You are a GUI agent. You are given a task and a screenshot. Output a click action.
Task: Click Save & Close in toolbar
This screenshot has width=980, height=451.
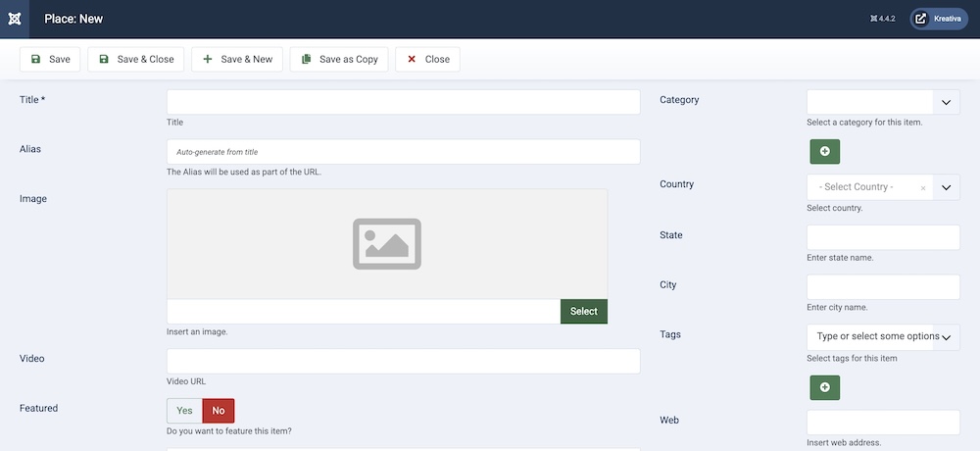136,60
